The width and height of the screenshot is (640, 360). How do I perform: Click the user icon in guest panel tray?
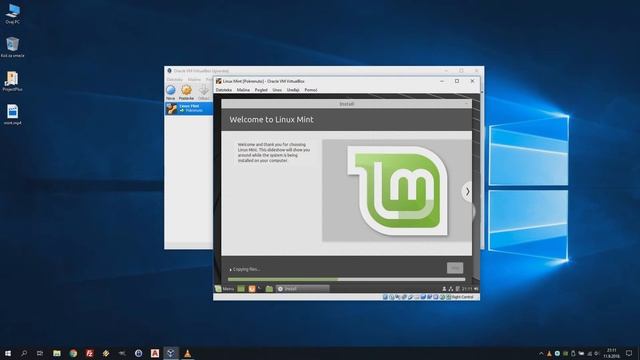[x=444, y=289]
